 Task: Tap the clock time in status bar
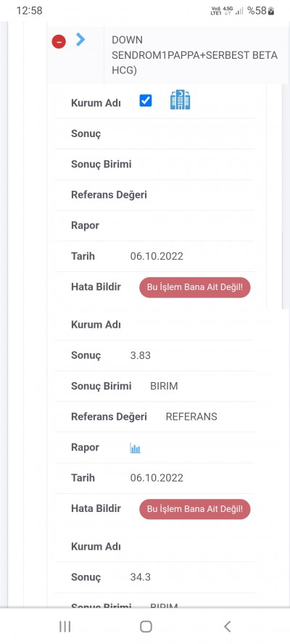point(29,11)
